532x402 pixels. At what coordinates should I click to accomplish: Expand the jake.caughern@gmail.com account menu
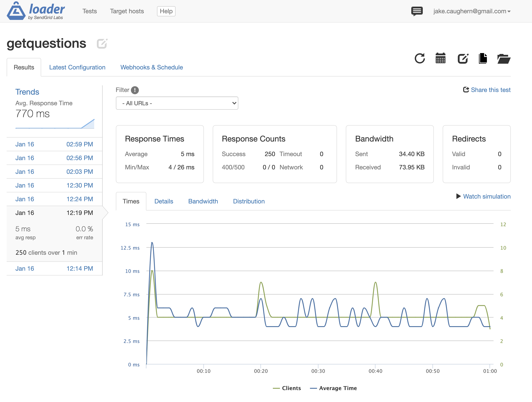pos(472,11)
